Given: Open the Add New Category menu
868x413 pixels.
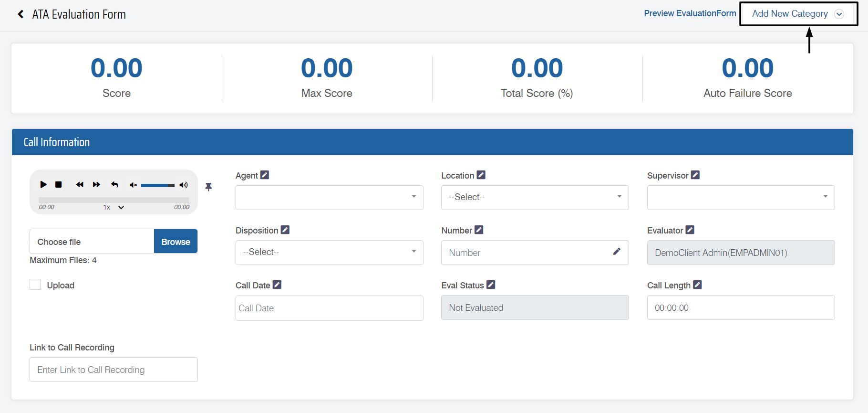Looking at the screenshot, I should click(x=798, y=14).
